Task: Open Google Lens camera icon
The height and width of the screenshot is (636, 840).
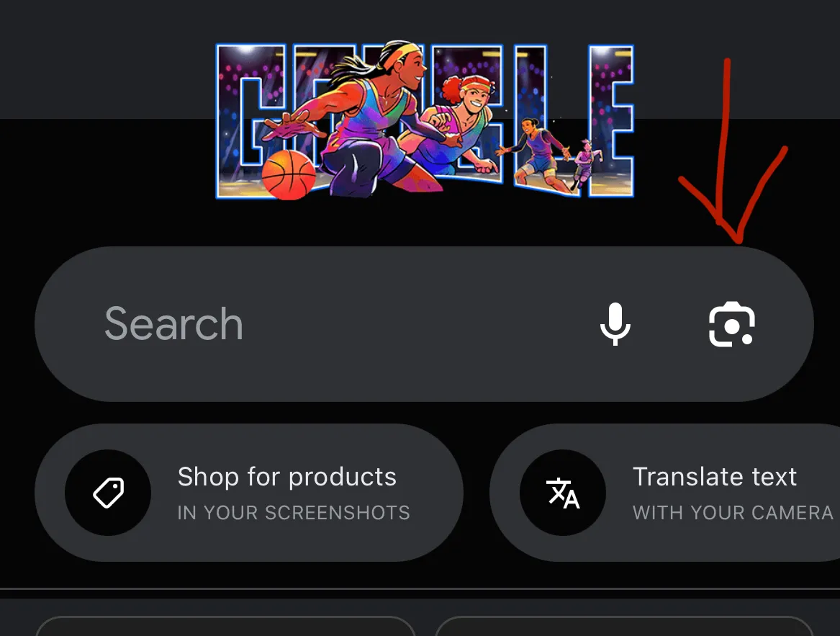Action: (x=732, y=324)
